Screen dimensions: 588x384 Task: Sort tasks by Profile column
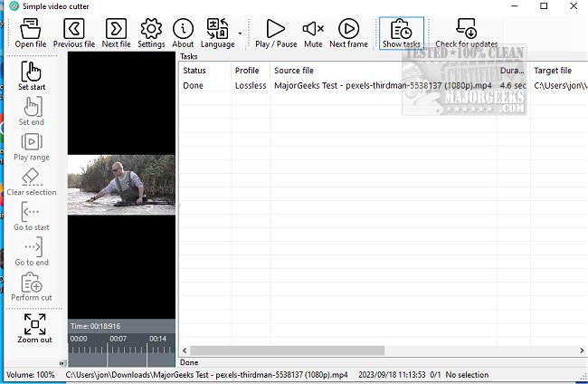click(x=251, y=71)
